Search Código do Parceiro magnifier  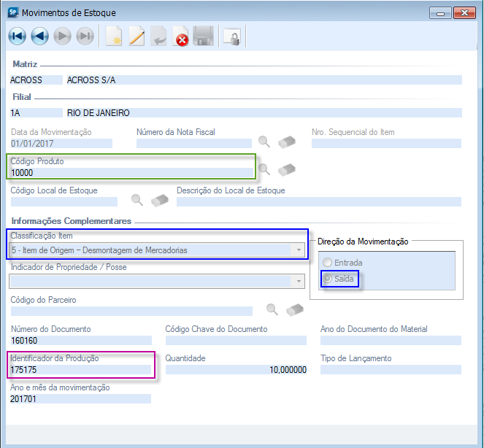coord(272,309)
